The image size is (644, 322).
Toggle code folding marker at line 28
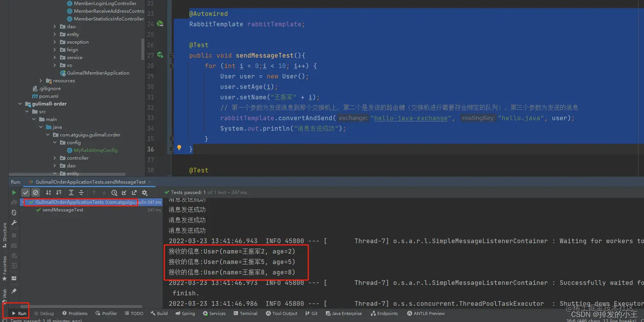click(171, 66)
